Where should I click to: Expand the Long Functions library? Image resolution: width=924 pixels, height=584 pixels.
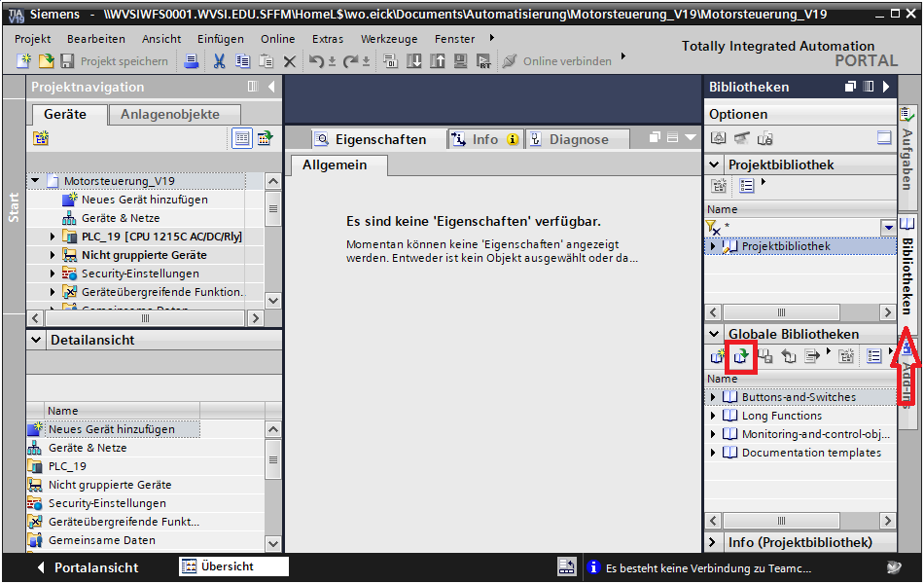[713, 416]
